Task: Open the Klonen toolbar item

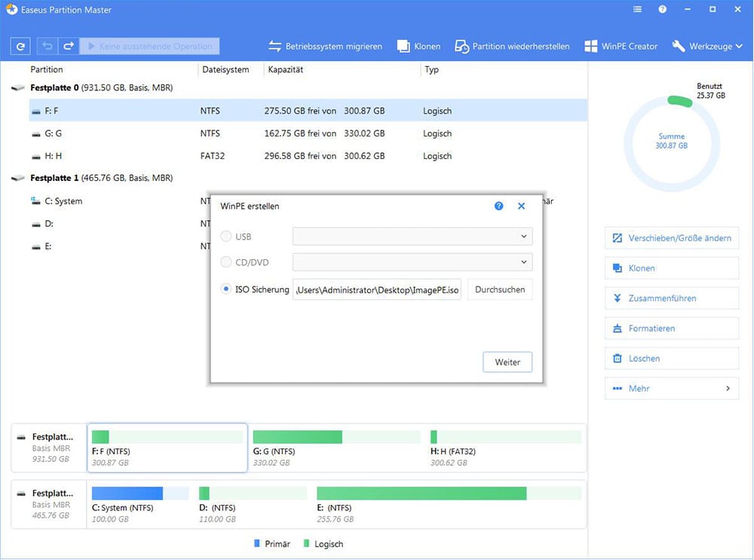Action: 418,46
